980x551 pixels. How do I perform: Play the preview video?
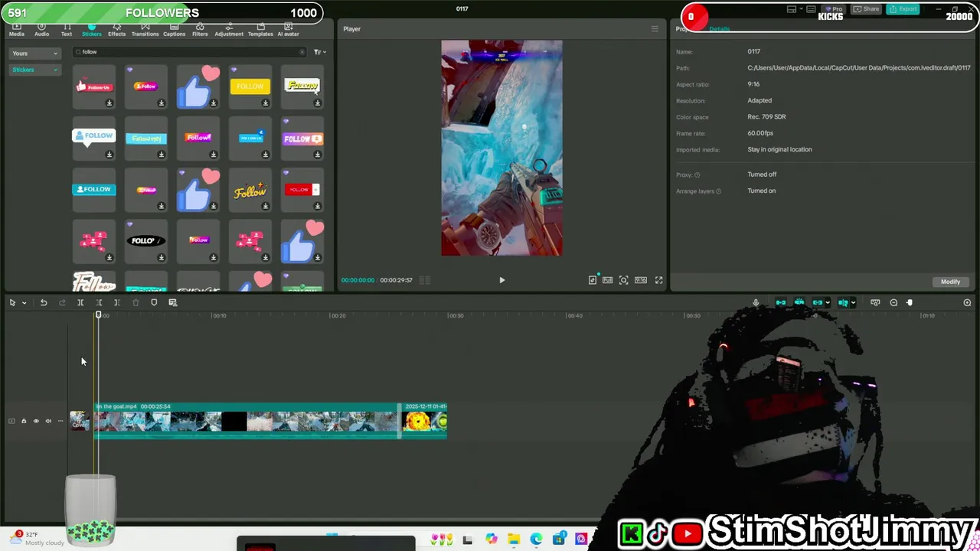502,280
